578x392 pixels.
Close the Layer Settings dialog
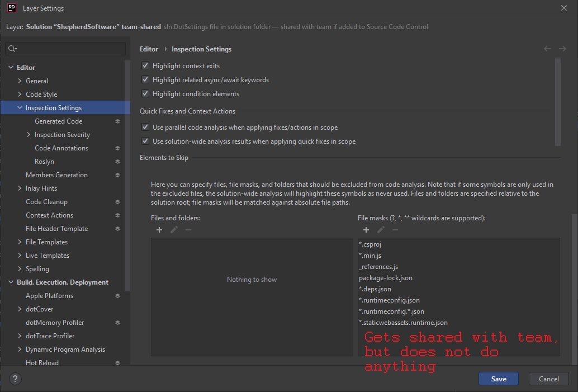tap(564, 8)
